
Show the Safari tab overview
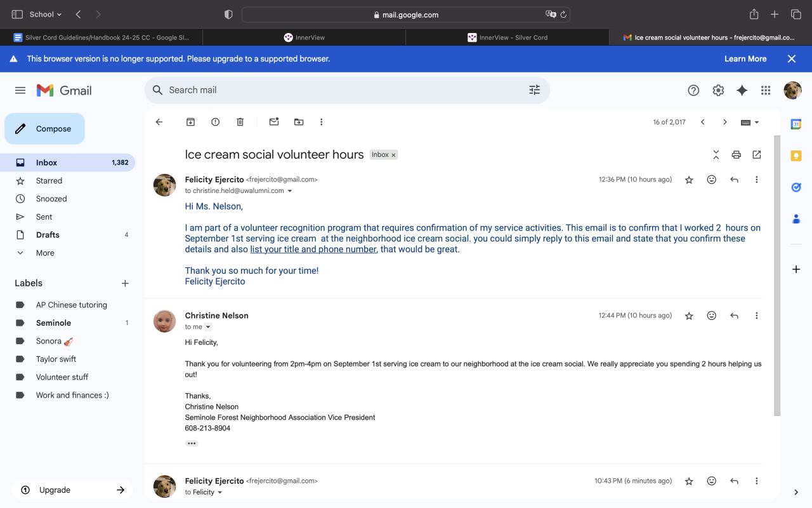[796, 15]
